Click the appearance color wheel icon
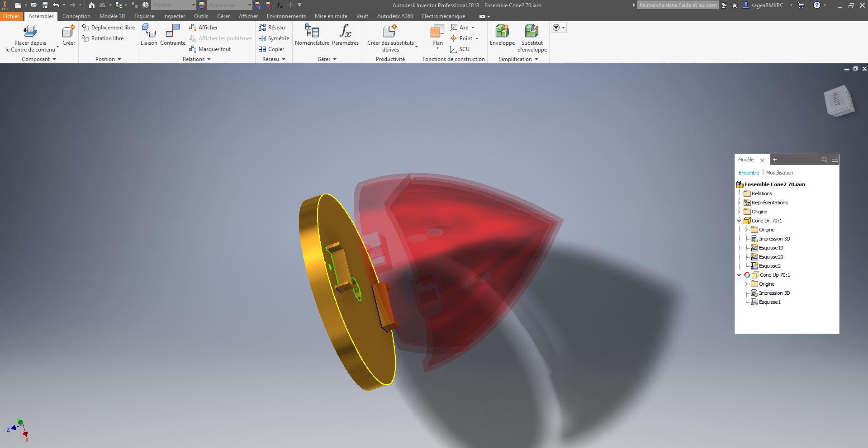868x448 pixels. click(x=202, y=5)
